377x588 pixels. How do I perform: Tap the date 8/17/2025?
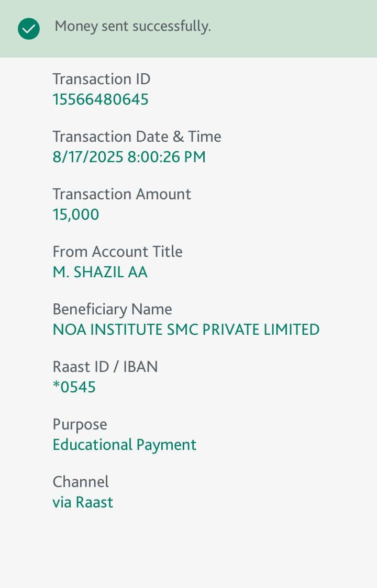point(88,157)
